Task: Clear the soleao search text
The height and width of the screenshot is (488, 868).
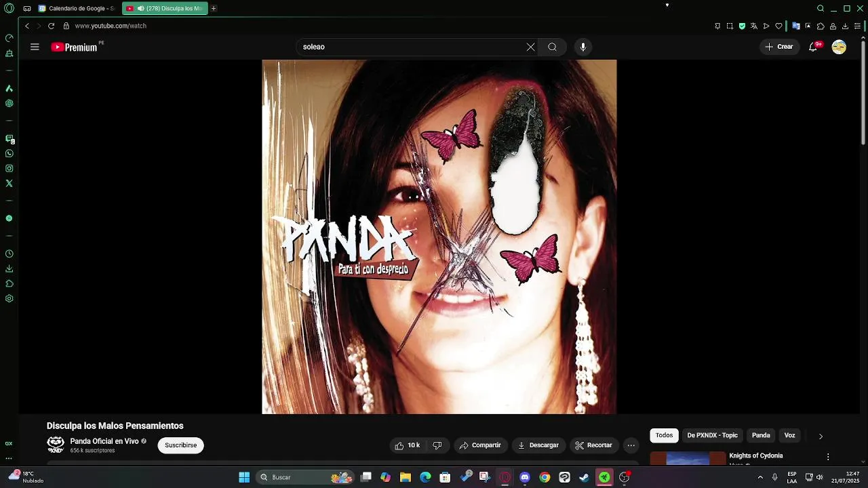Action: click(x=530, y=47)
